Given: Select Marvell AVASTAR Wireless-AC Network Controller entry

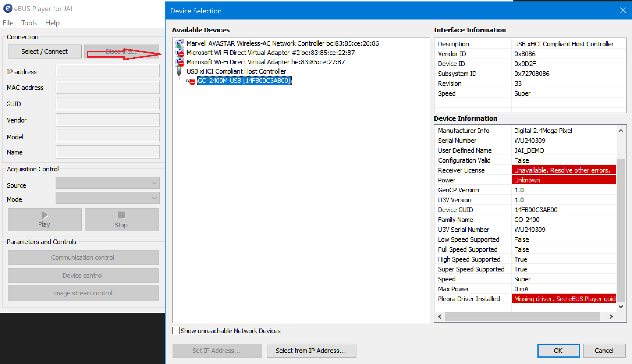Looking at the screenshot, I should (x=283, y=43).
